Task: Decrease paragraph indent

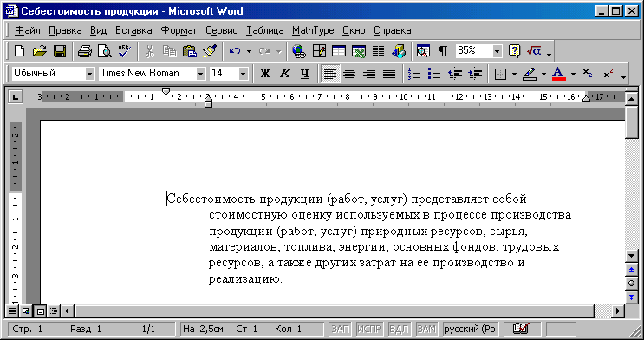Action: click(x=455, y=74)
